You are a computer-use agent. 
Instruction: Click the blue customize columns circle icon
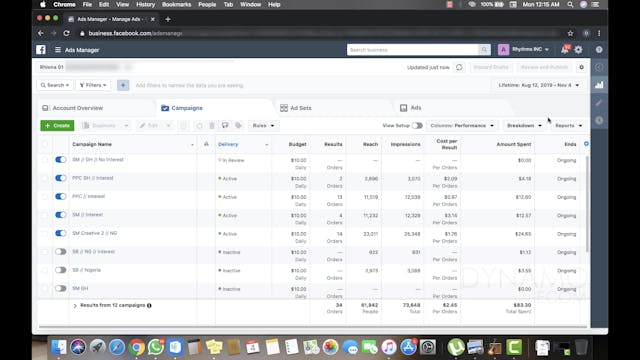coord(586,144)
